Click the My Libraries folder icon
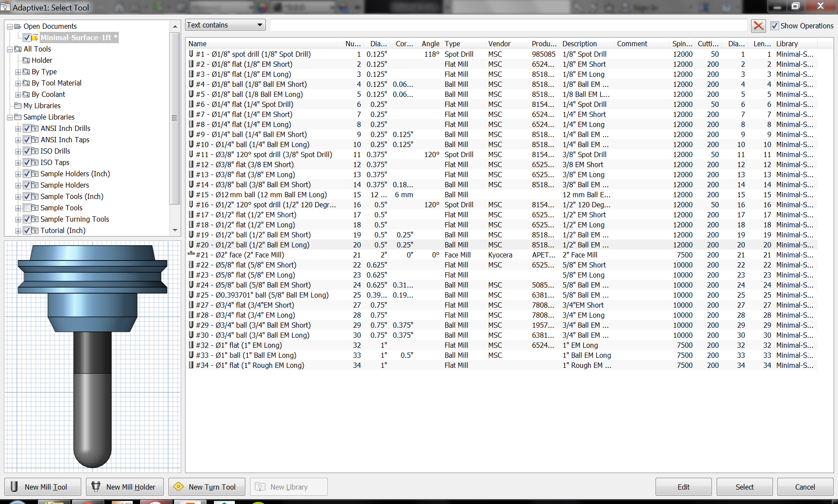838x504 pixels. coord(18,106)
